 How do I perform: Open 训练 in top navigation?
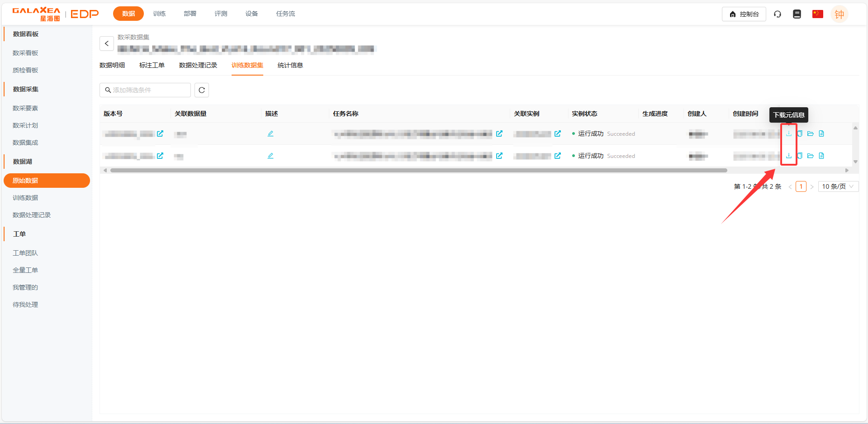coord(159,14)
